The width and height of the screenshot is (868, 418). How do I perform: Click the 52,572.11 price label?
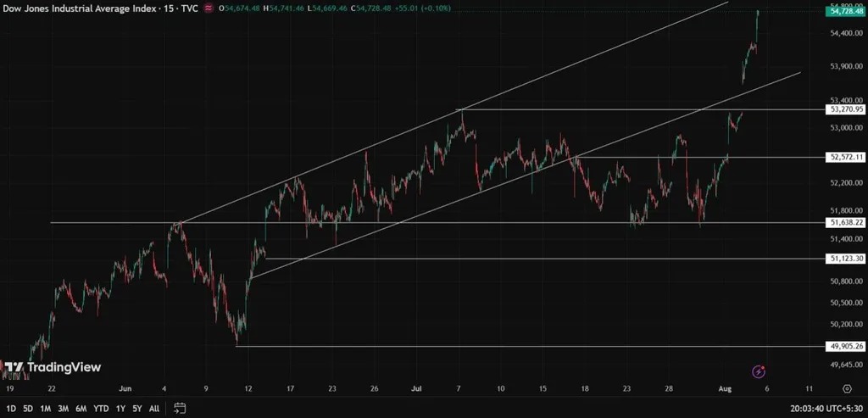pyautogui.click(x=844, y=157)
